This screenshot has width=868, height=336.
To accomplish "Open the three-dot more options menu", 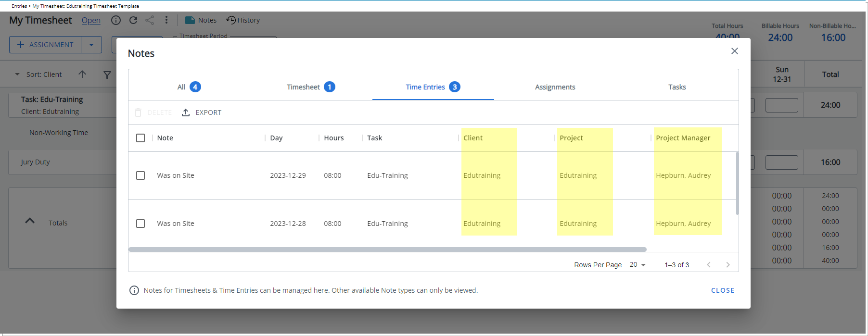I will [x=166, y=20].
